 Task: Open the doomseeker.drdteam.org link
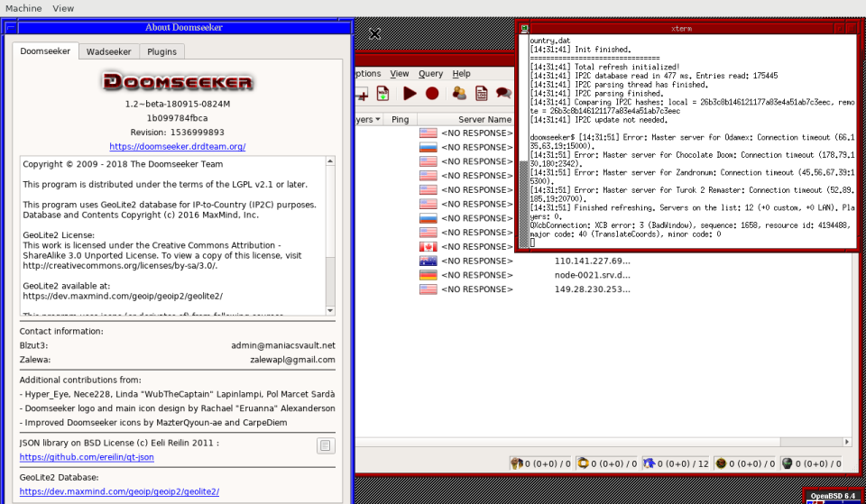click(177, 146)
